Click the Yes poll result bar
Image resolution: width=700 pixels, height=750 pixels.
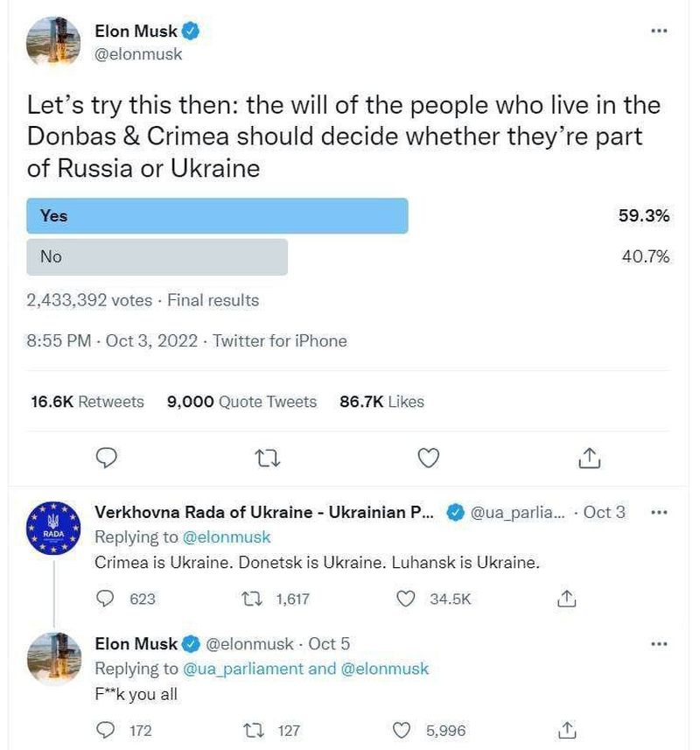219,215
